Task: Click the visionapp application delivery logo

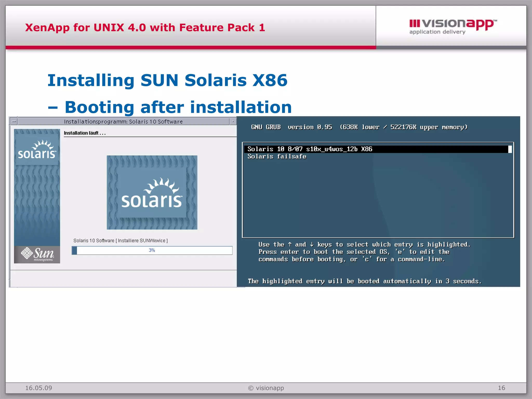Action: [x=453, y=26]
